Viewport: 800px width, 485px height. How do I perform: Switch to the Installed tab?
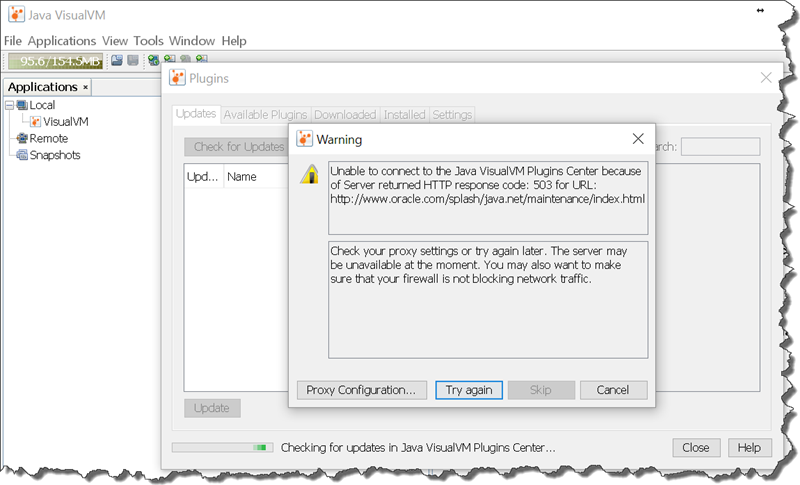(x=404, y=115)
